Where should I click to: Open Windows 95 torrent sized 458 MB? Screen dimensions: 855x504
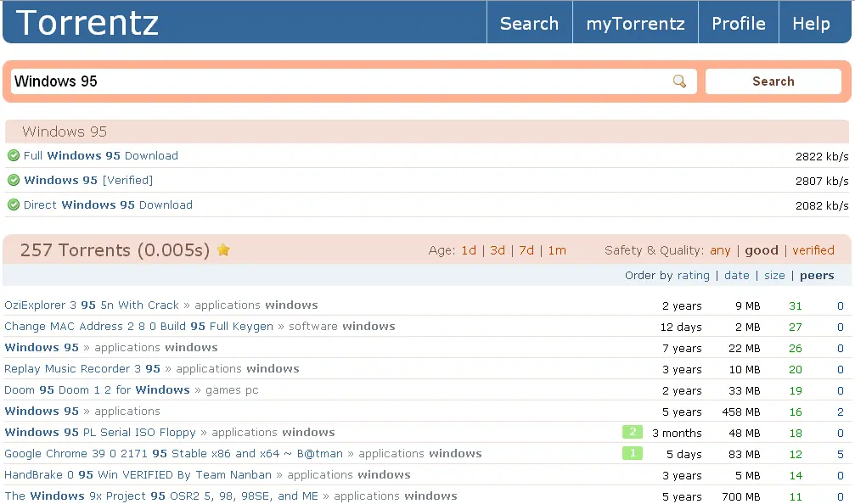tap(42, 412)
